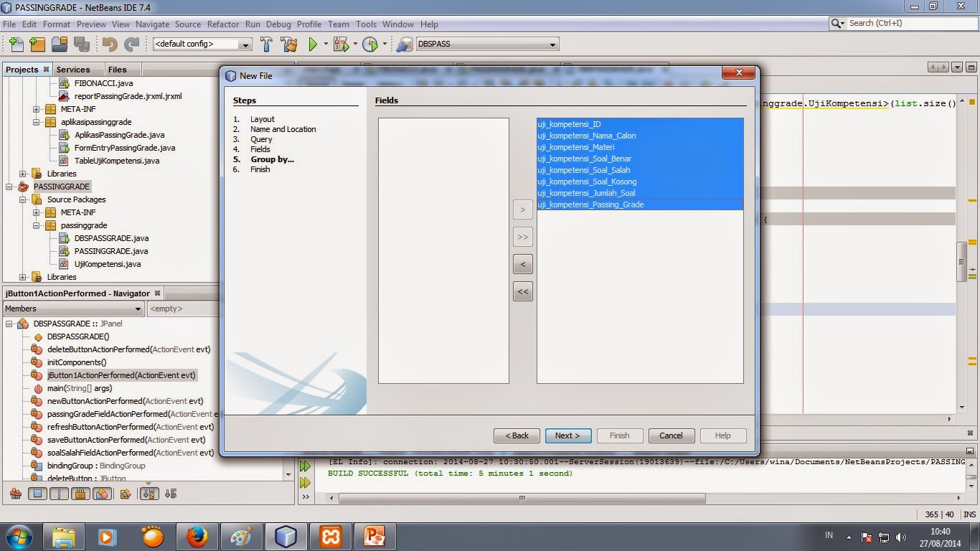
Task: Toggle Show Static Members filter in Navigator
Action: pyautogui.click(x=59, y=494)
